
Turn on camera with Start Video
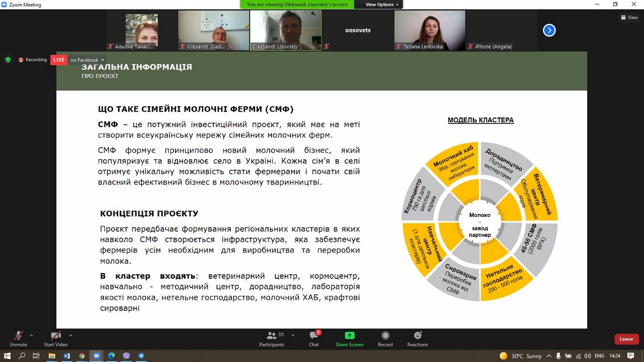[56, 336]
